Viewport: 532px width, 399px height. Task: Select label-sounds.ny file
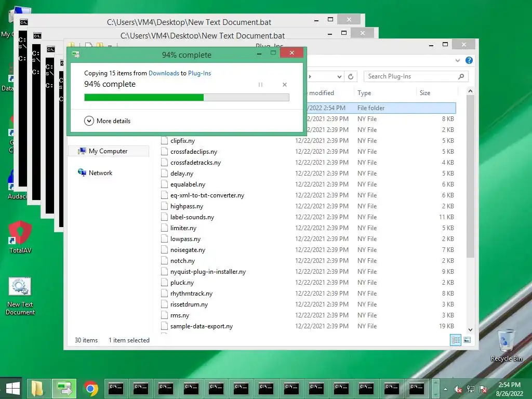coord(192,217)
